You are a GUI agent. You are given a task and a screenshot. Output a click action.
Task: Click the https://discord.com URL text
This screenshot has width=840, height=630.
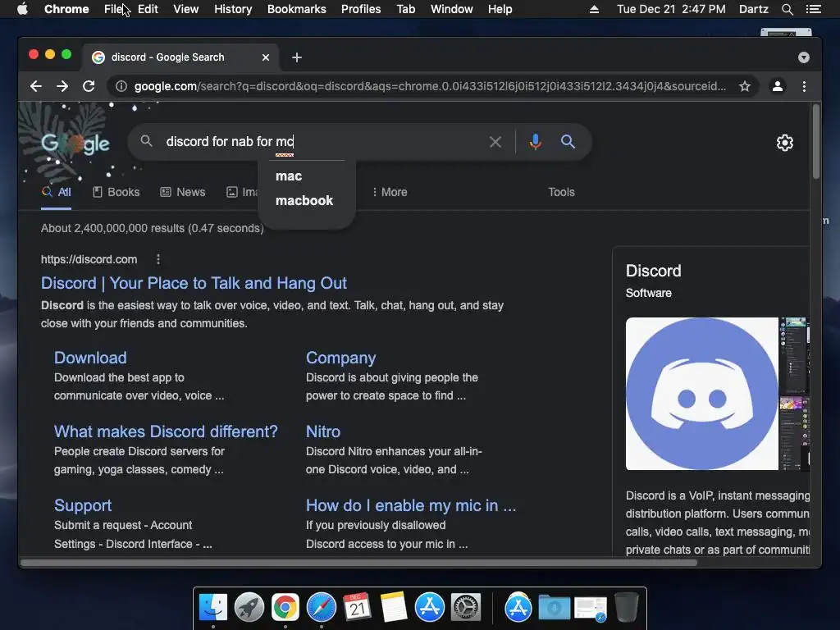coord(89,259)
